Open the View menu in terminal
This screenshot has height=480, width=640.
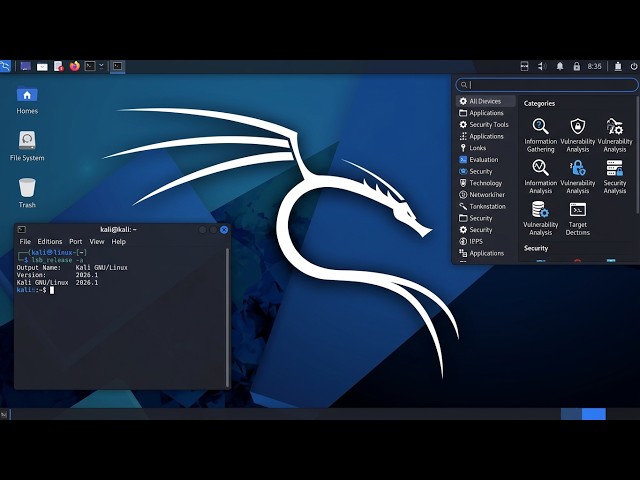(x=97, y=242)
